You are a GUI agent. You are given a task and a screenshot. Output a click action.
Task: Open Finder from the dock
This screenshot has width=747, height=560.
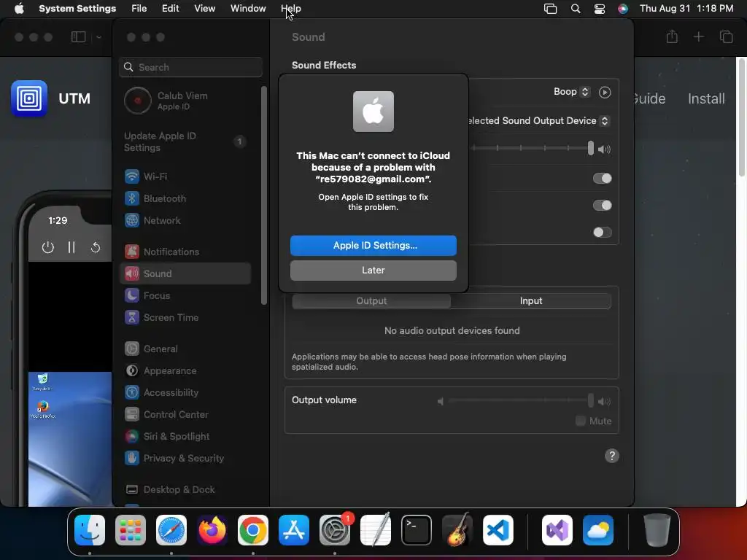(x=90, y=530)
